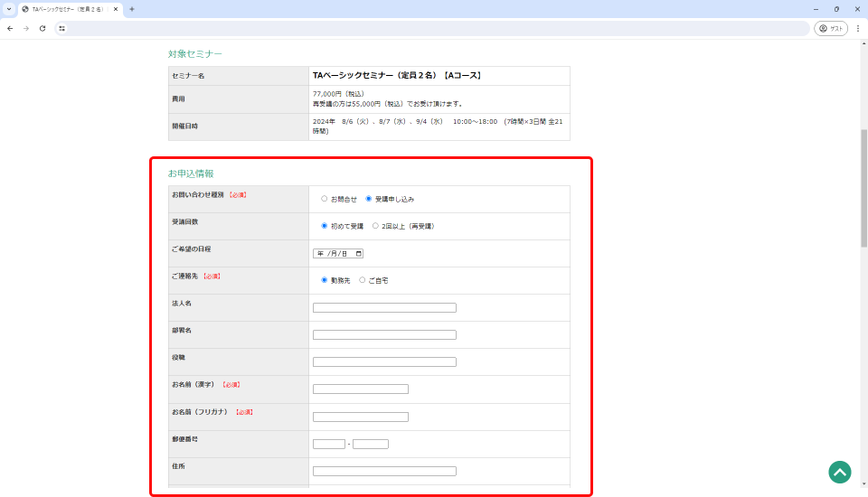
Task: Open new tab with plus icon
Action: [x=132, y=9]
